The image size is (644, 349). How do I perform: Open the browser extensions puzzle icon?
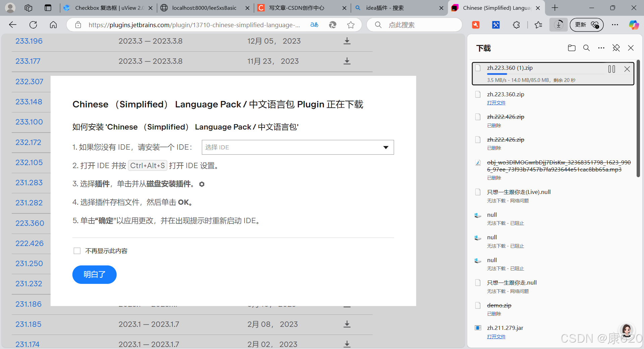coord(516,24)
